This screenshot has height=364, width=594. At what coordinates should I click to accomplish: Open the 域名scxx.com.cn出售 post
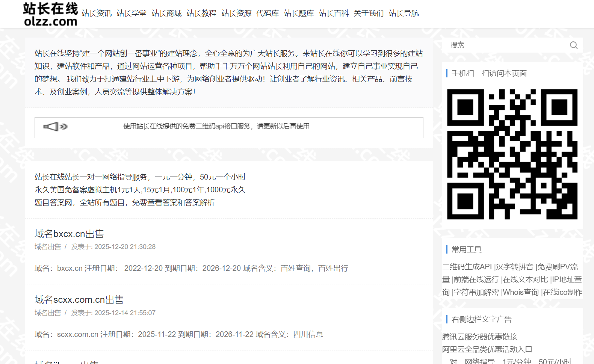tap(79, 299)
